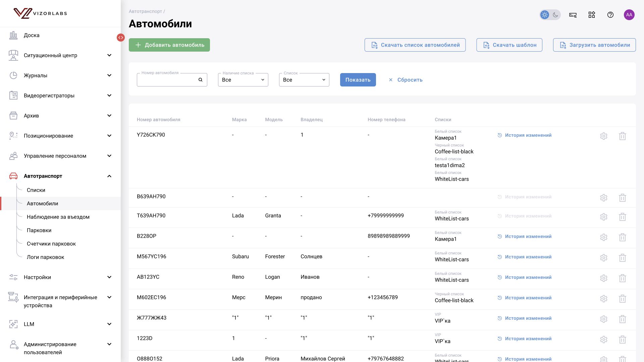This screenshot has width=644, height=362.
Task: Open Счетчики парковок menu item
Action: 51,244
